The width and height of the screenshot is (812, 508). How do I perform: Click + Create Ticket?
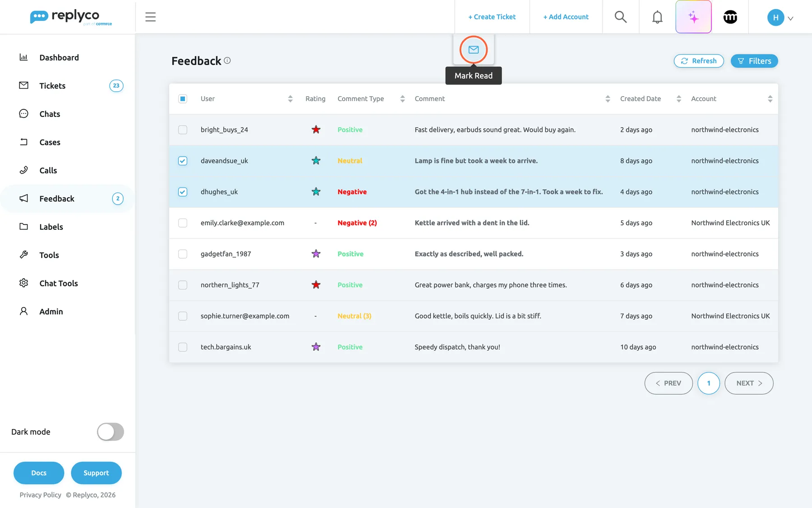pyautogui.click(x=492, y=17)
